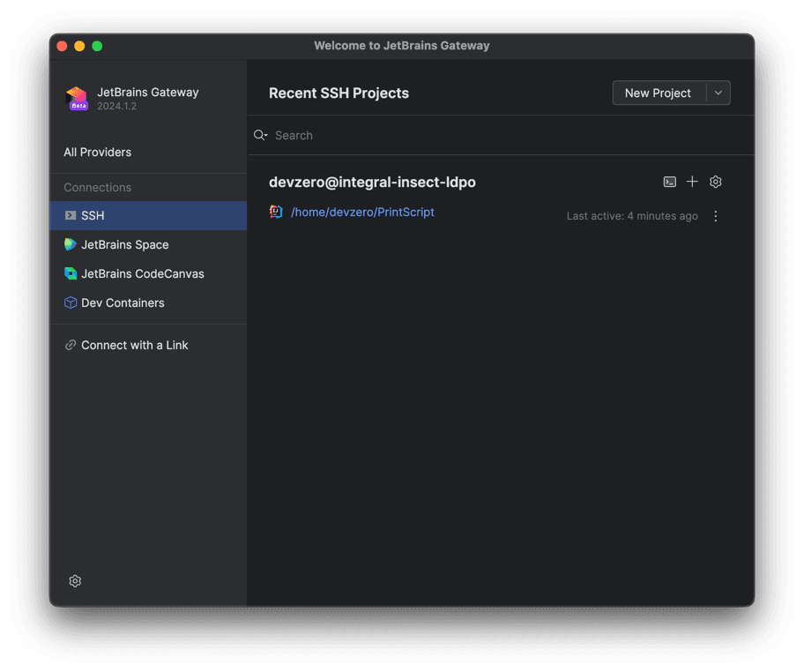The width and height of the screenshot is (804, 672).
Task: Maximize window with green button
Action: click(x=97, y=46)
